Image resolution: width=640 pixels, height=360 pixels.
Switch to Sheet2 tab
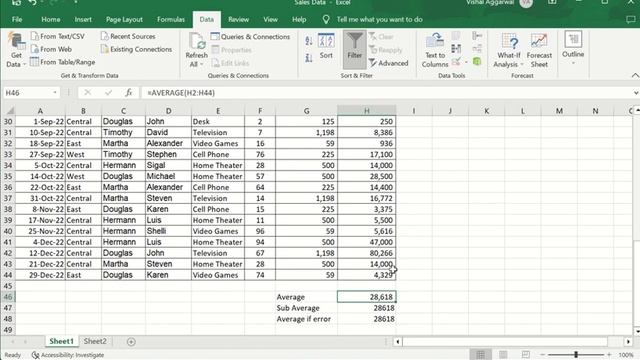95,341
